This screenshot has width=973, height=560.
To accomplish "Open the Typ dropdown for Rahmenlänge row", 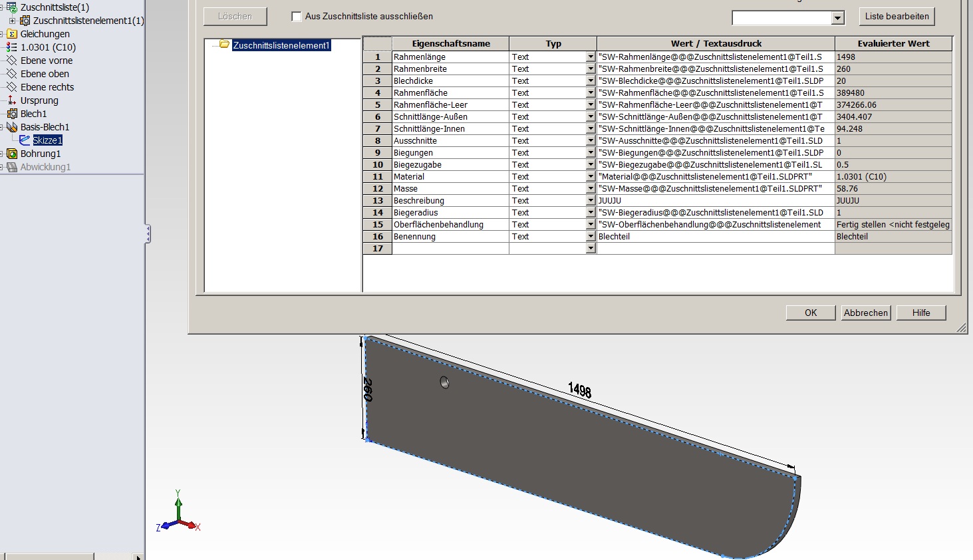I will 591,57.
